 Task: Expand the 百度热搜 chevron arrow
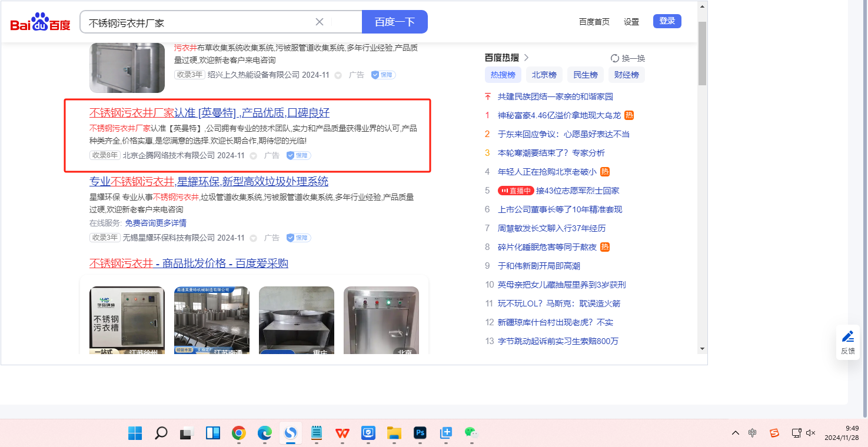tap(526, 58)
